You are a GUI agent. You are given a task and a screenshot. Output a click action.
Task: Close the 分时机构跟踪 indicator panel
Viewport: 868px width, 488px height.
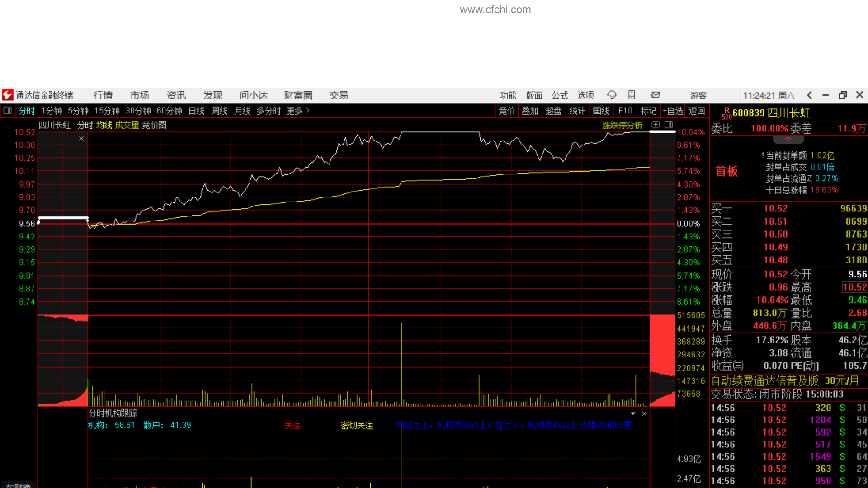click(x=644, y=414)
